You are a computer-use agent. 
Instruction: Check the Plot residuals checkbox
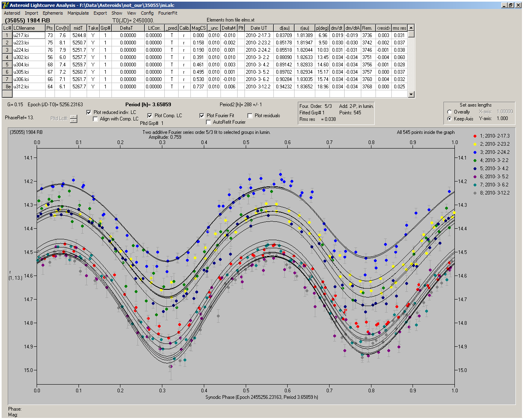250,116
